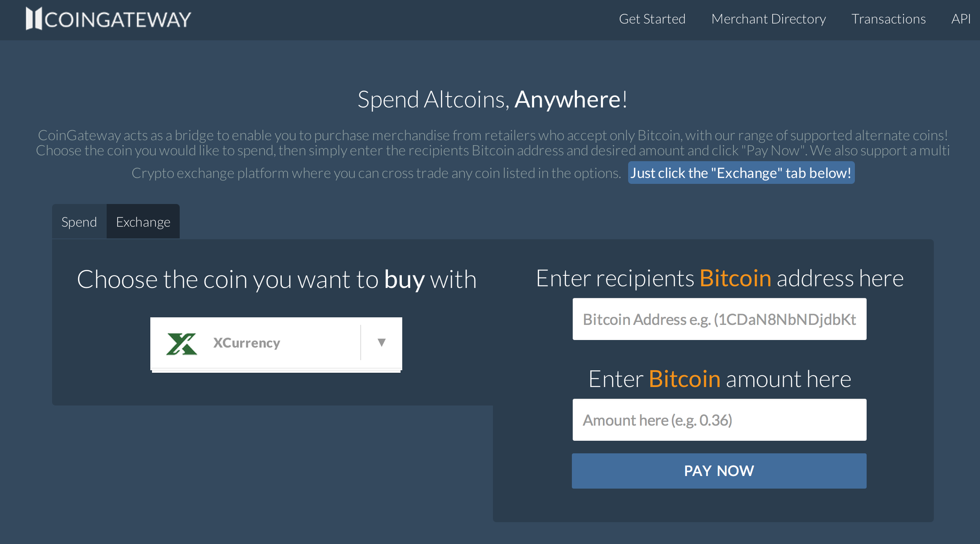Click the green XCurrency coin icon
The width and height of the screenshot is (980, 544).
(x=181, y=343)
